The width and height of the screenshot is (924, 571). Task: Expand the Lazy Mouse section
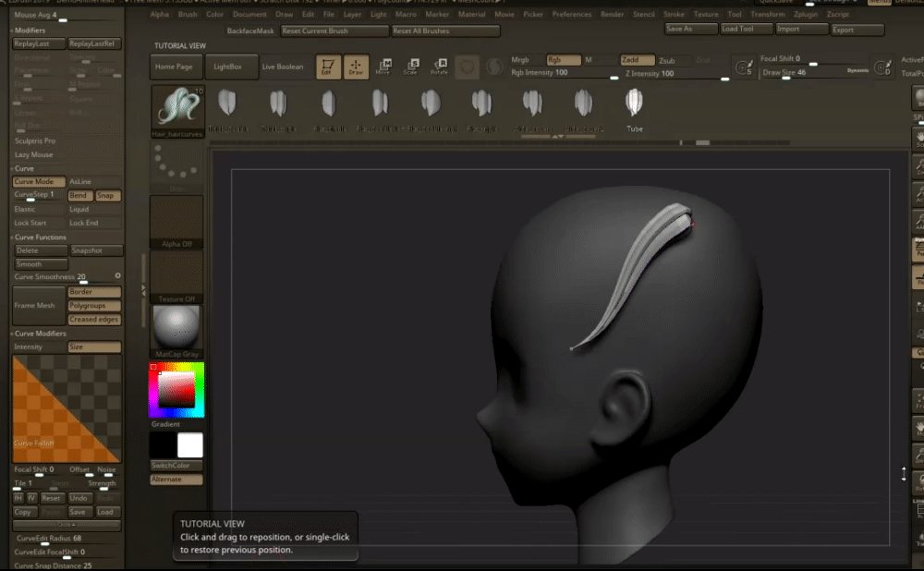click(x=33, y=154)
